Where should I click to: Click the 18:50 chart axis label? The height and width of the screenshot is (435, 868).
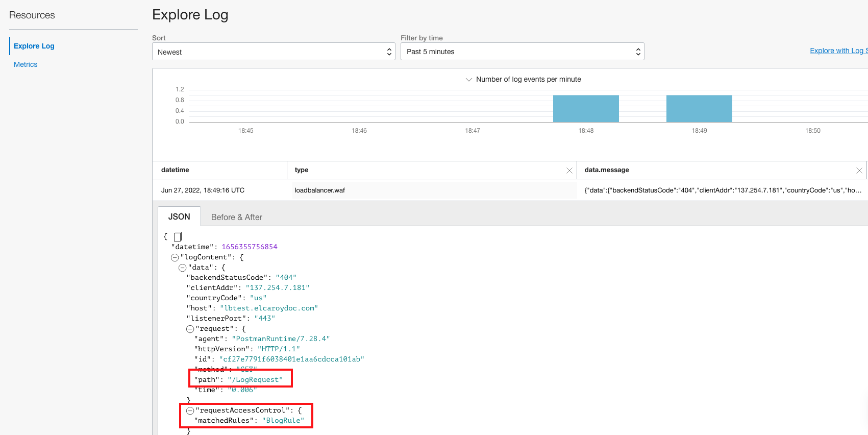pos(813,131)
